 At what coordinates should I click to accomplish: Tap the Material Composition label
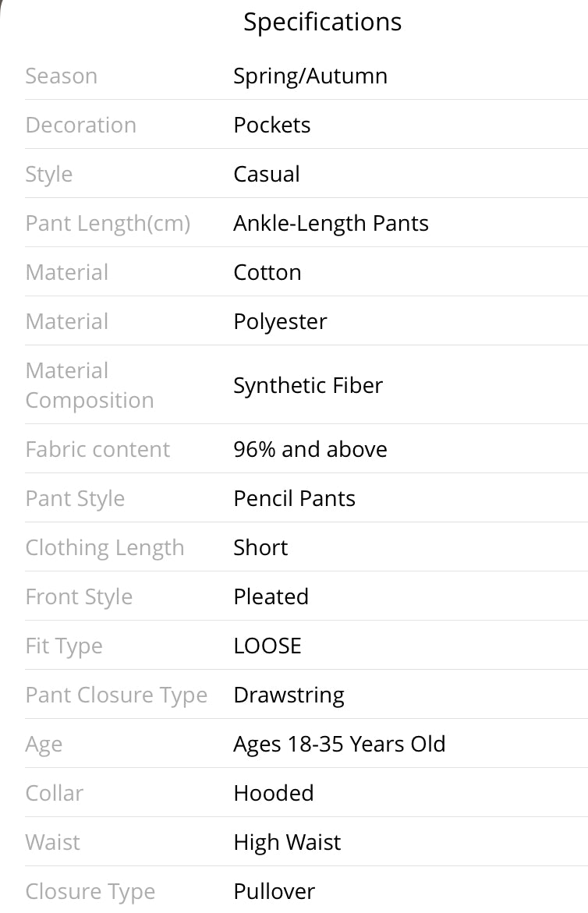(89, 385)
